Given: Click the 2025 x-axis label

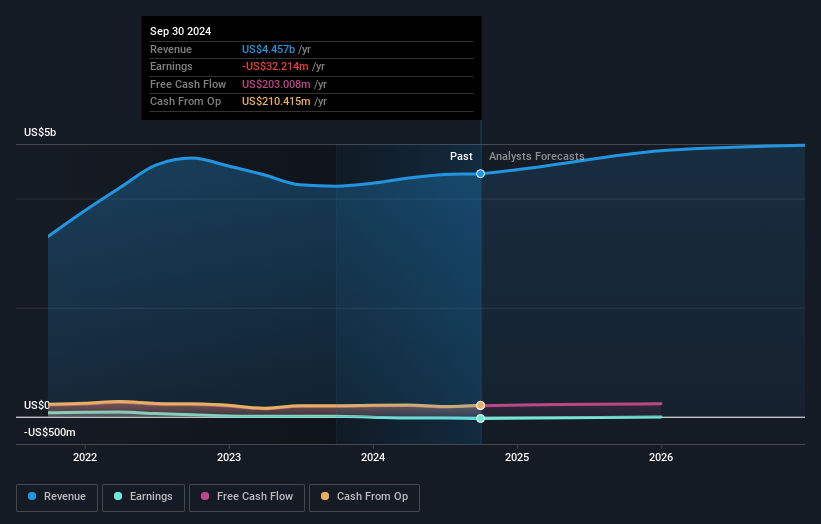Looking at the screenshot, I should (517, 457).
